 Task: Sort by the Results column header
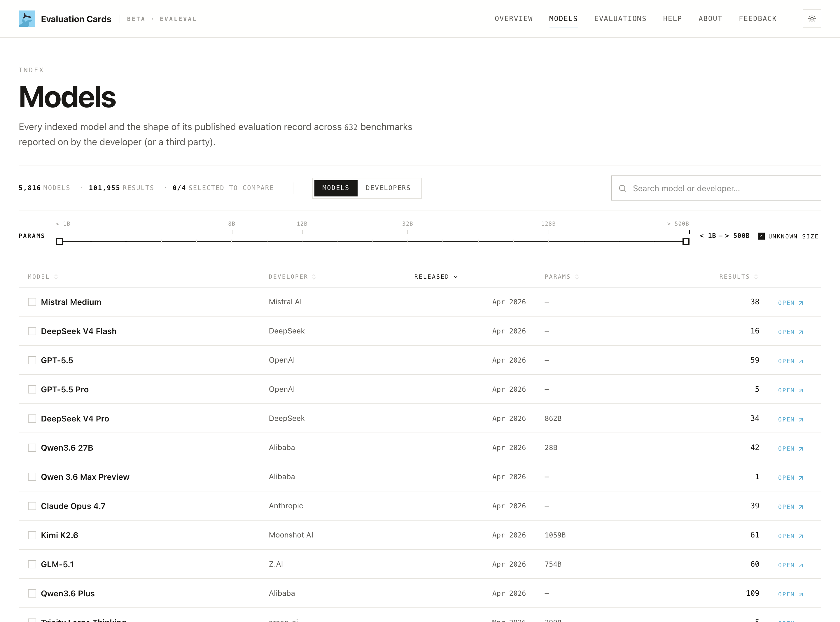click(x=738, y=277)
